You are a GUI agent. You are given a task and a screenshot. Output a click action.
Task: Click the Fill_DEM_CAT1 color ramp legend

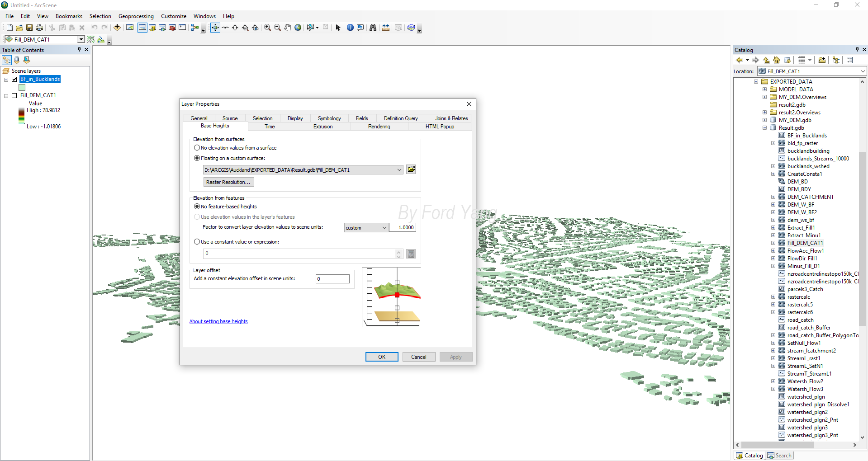click(x=21, y=116)
